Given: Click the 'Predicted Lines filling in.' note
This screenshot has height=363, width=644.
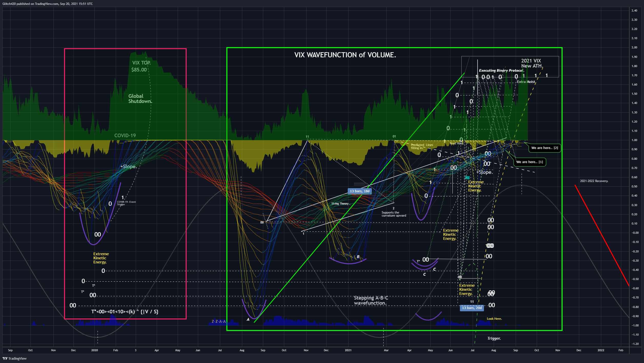Looking at the screenshot, I should pos(422,146).
